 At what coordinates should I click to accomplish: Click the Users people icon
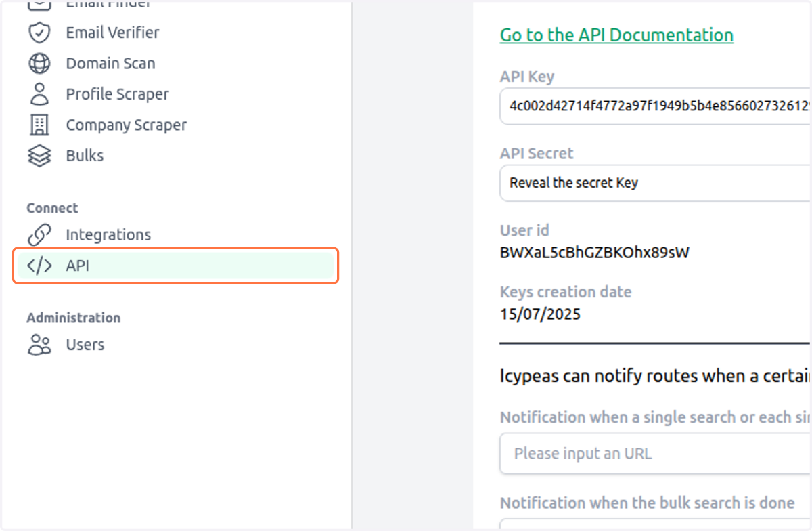(x=39, y=345)
